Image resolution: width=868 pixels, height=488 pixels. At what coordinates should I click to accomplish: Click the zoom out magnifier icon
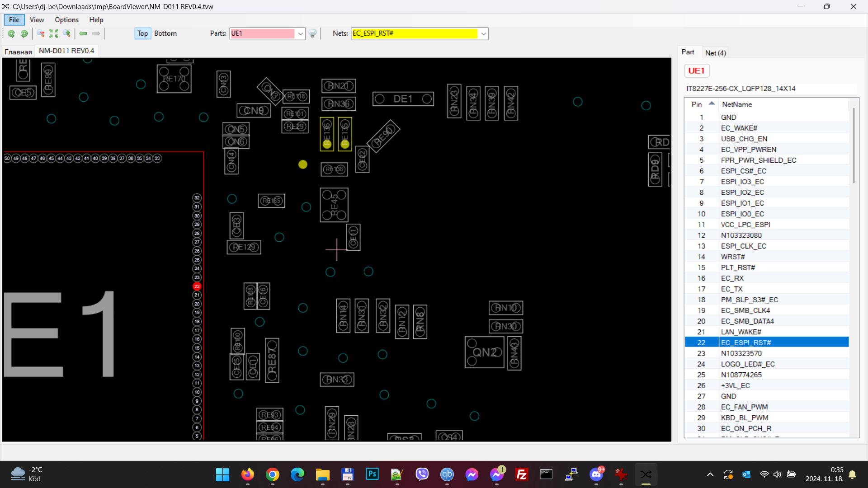tap(41, 33)
